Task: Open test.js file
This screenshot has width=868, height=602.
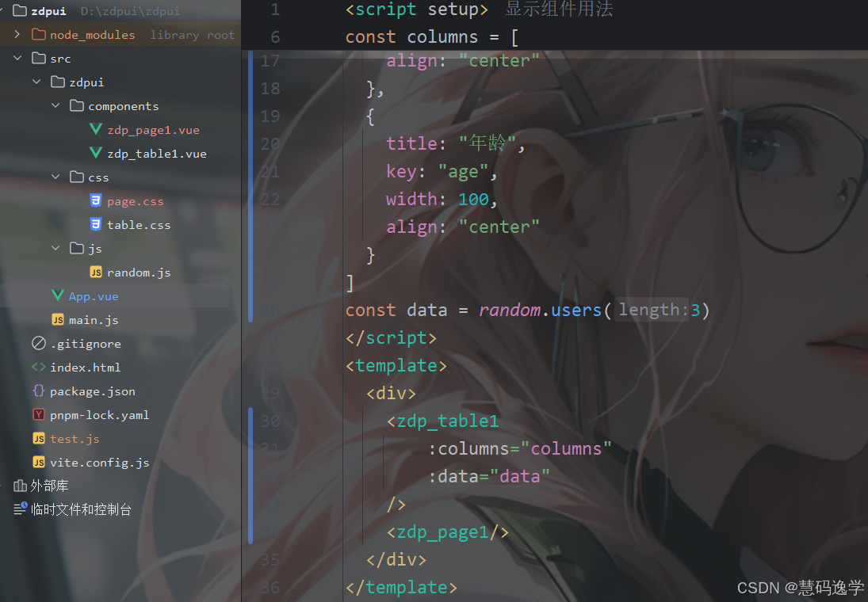Action: [x=75, y=439]
